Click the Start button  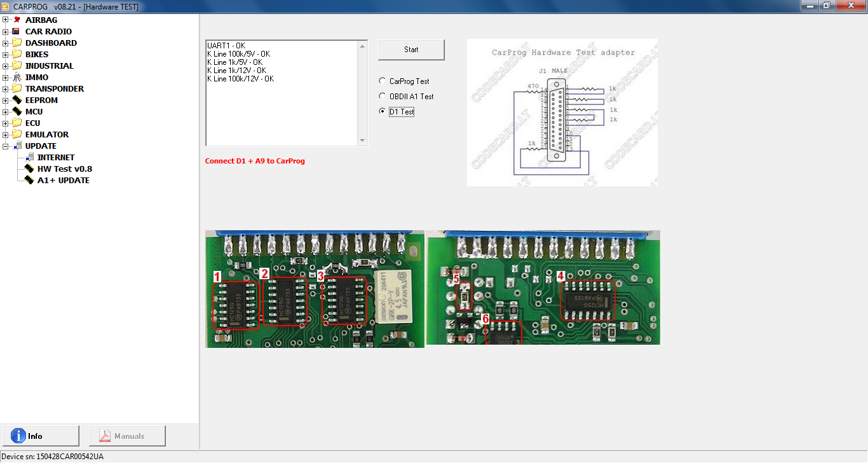[411, 50]
